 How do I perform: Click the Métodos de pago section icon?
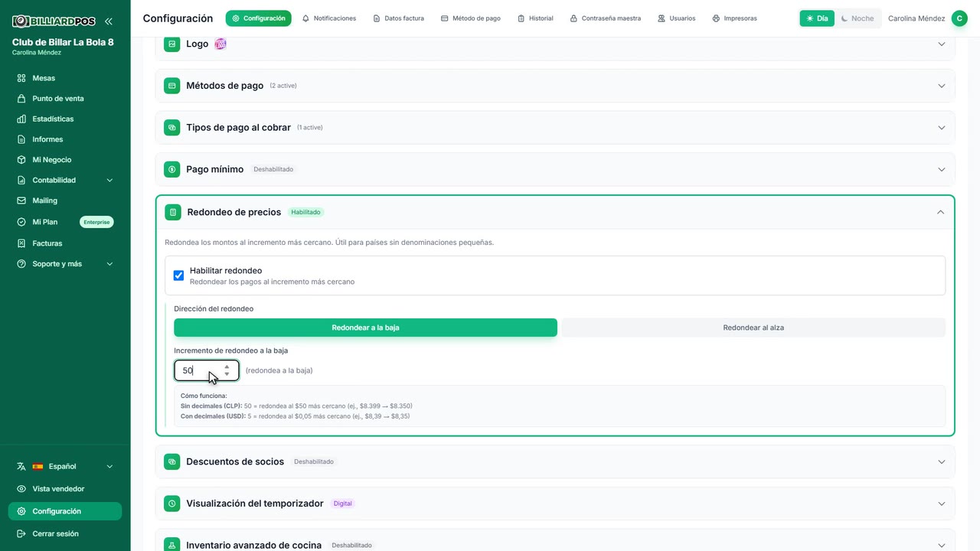[172, 86]
